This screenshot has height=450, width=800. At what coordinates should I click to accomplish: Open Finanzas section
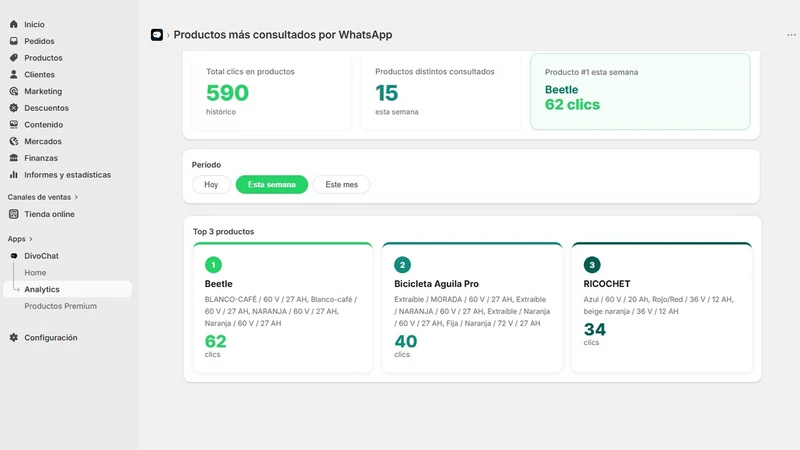(41, 158)
